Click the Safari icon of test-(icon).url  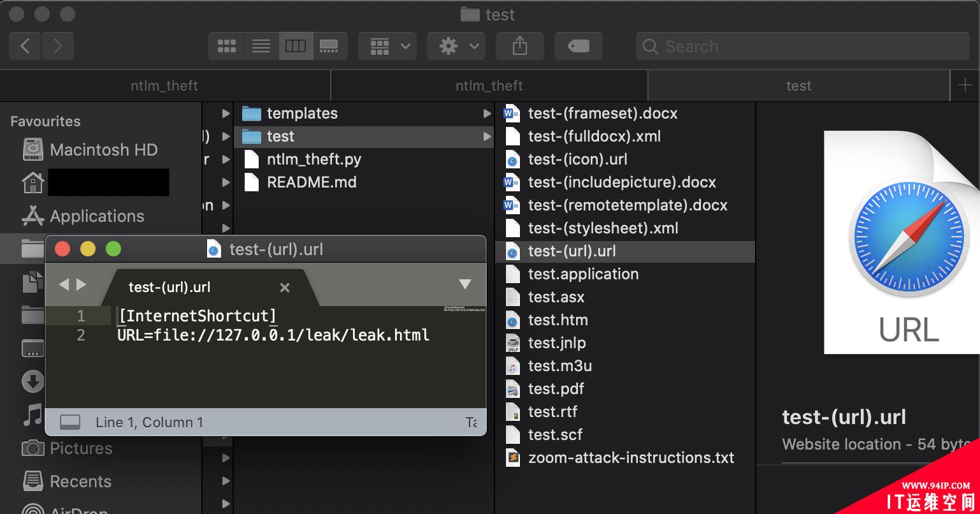(512, 159)
